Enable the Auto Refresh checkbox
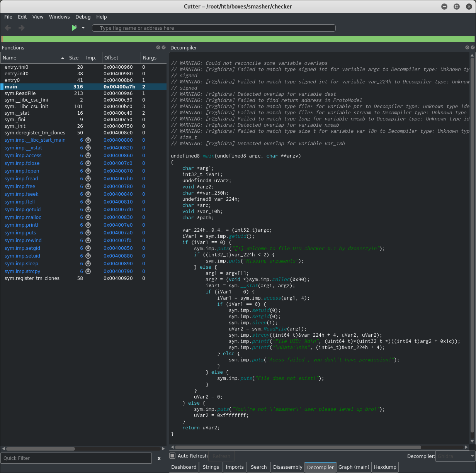The image size is (476, 473). pos(172,456)
